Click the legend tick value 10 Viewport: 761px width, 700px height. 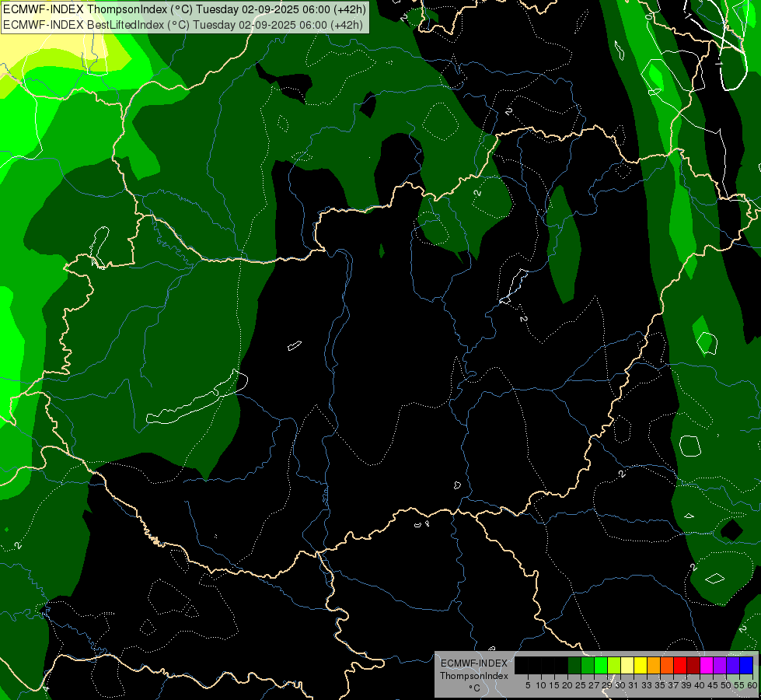coord(541,685)
